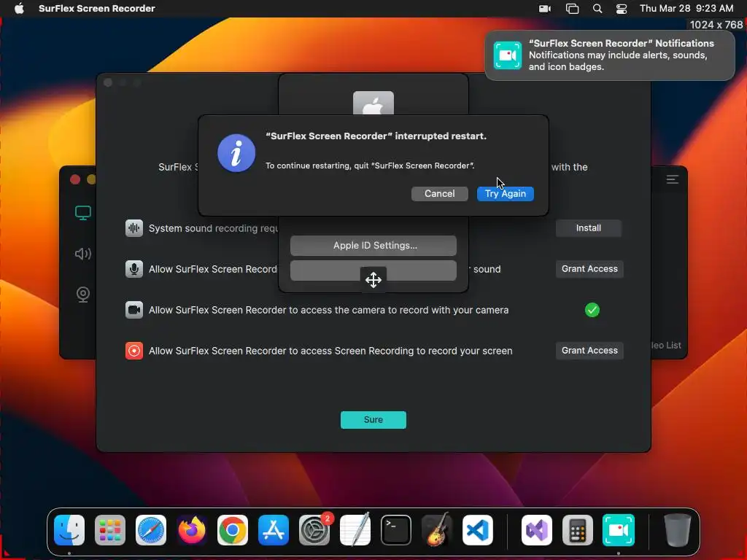Click Try Again in the restart dialog
The image size is (747, 560).
(x=505, y=194)
